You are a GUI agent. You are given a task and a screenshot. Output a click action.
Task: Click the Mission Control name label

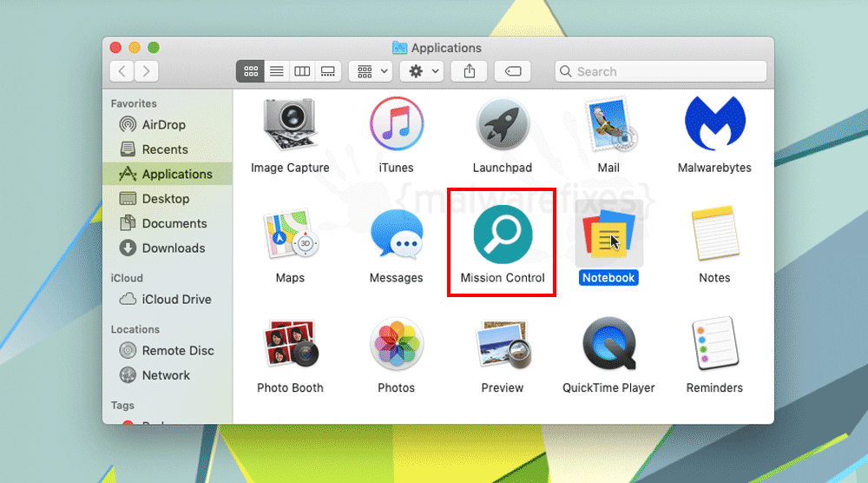pos(503,278)
